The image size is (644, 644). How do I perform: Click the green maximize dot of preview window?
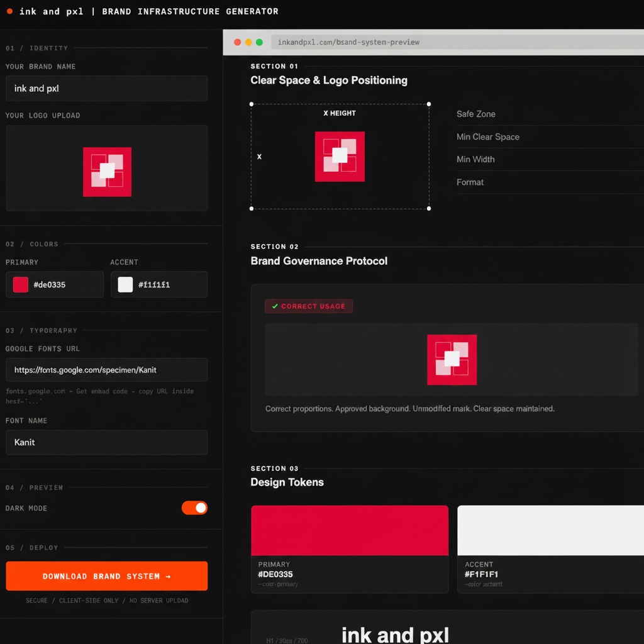(260, 42)
